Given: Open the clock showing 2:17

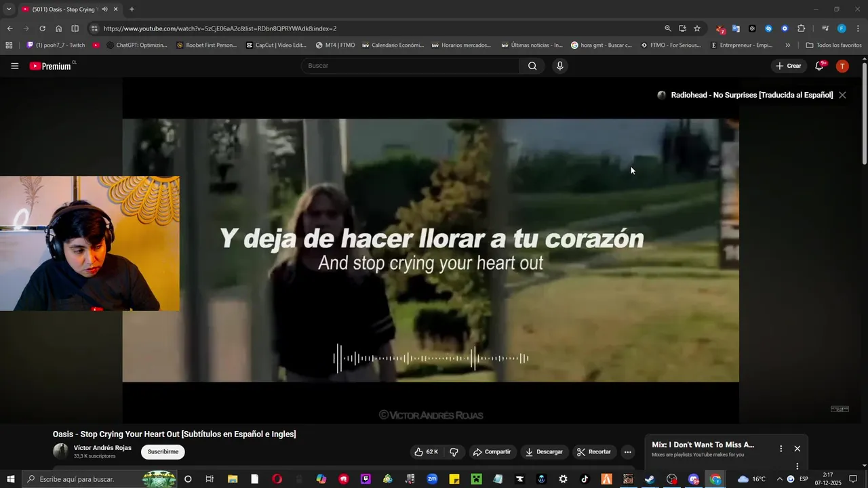Looking at the screenshot, I should click(828, 479).
